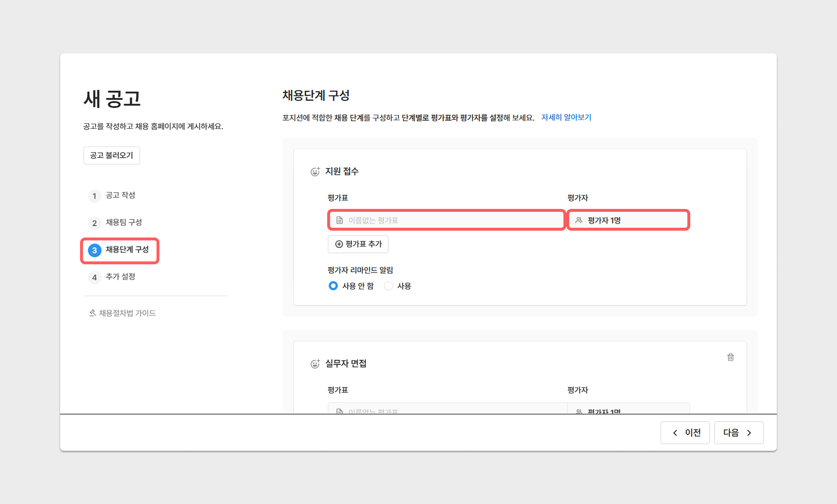The height and width of the screenshot is (504, 837).
Task: Click the smiley icon beside 지원 접수
Action: (315, 172)
